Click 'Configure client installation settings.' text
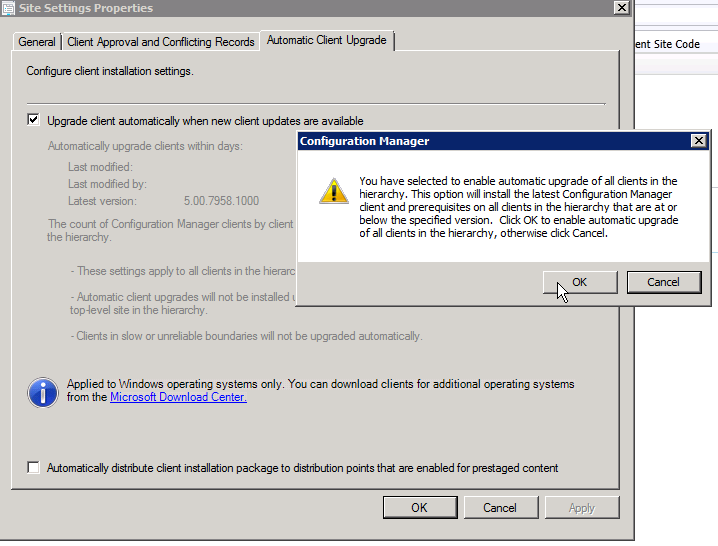718x546 pixels. tap(110, 71)
